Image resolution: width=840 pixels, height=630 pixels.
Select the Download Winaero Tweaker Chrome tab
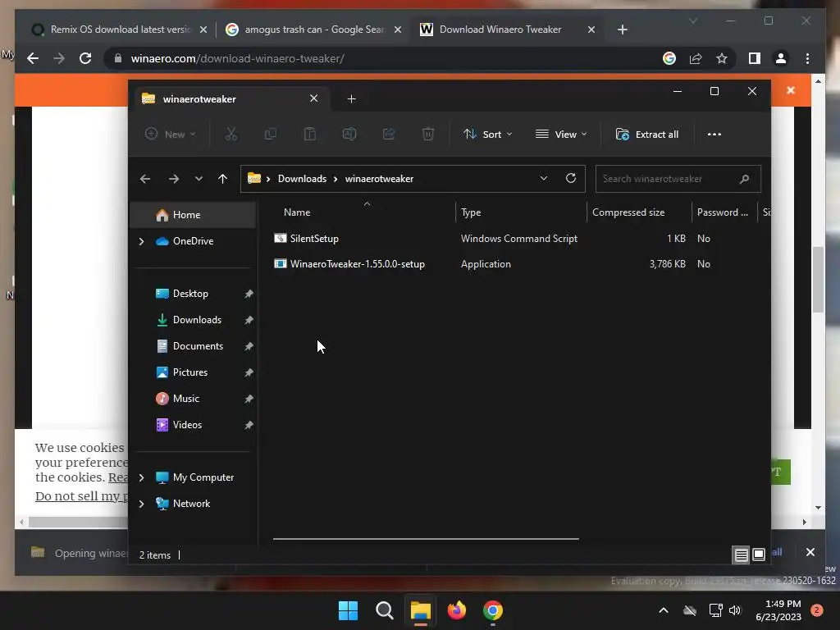point(506,30)
